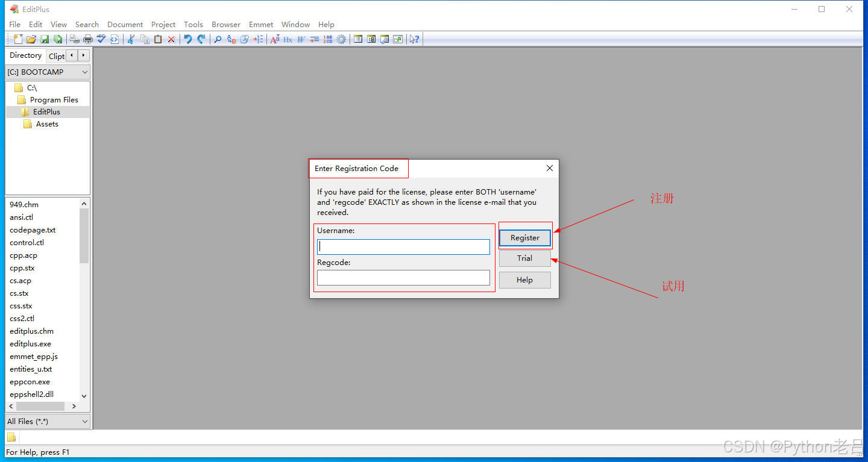Switch to the Cliptext tab
Viewport: 868px width, 462px height.
[x=57, y=56]
